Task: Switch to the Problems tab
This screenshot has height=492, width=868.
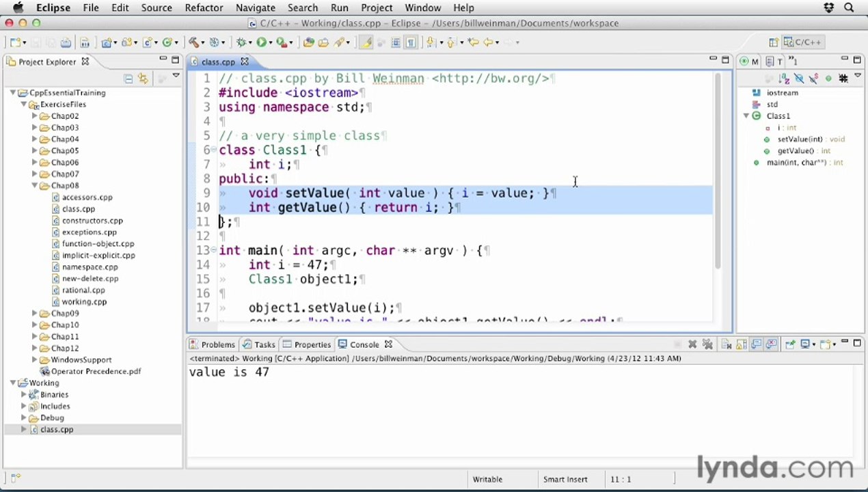Action: pos(212,344)
